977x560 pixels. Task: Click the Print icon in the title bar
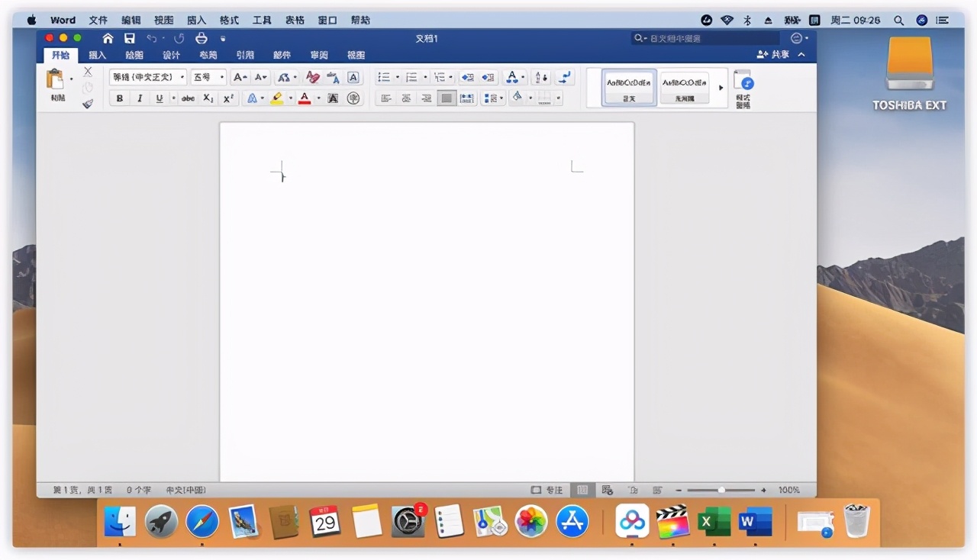click(x=202, y=38)
